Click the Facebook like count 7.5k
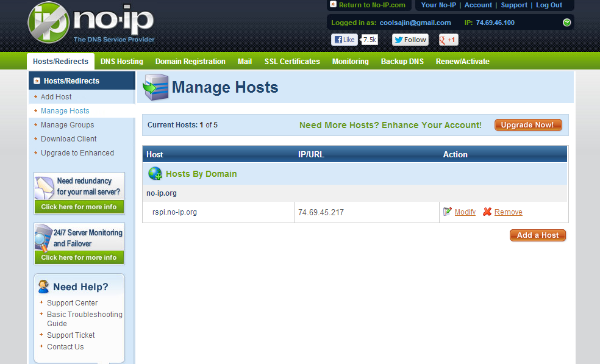This screenshot has height=364, width=600. [370, 40]
